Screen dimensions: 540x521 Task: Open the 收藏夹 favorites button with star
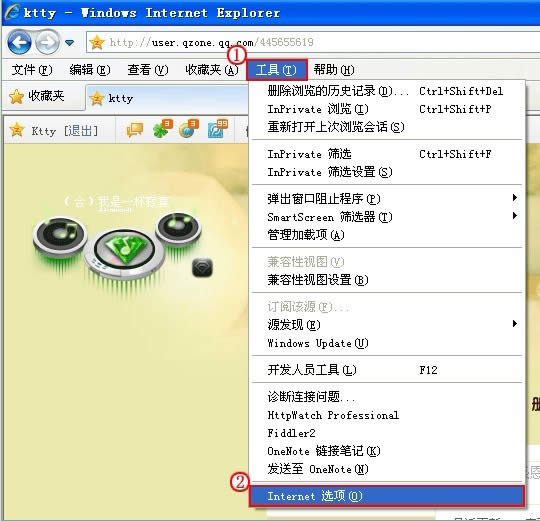click(x=37, y=96)
